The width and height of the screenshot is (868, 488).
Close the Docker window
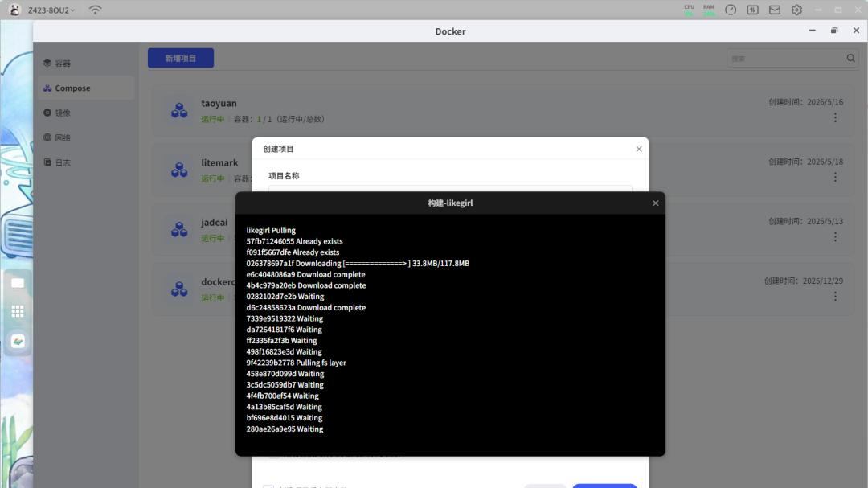pos(857,31)
